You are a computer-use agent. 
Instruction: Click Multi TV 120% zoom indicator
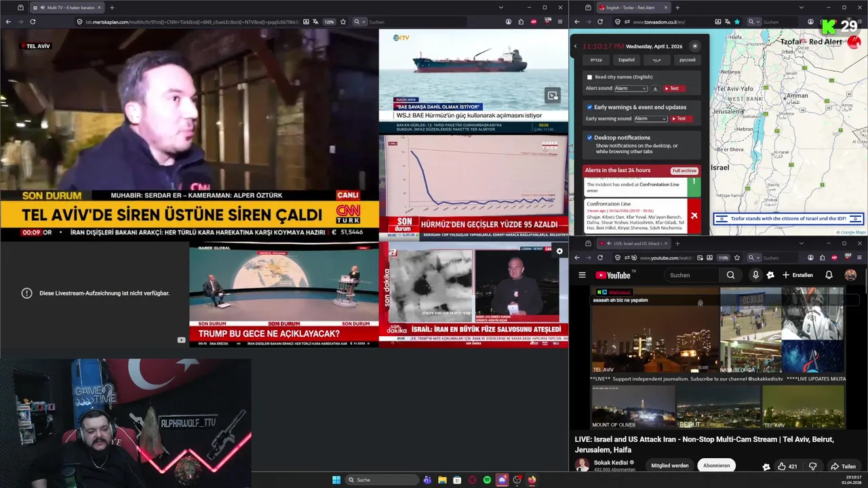point(329,22)
